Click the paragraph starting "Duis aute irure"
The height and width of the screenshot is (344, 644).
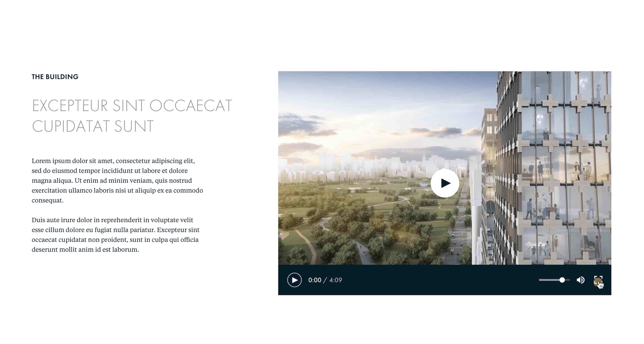click(115, 234)
